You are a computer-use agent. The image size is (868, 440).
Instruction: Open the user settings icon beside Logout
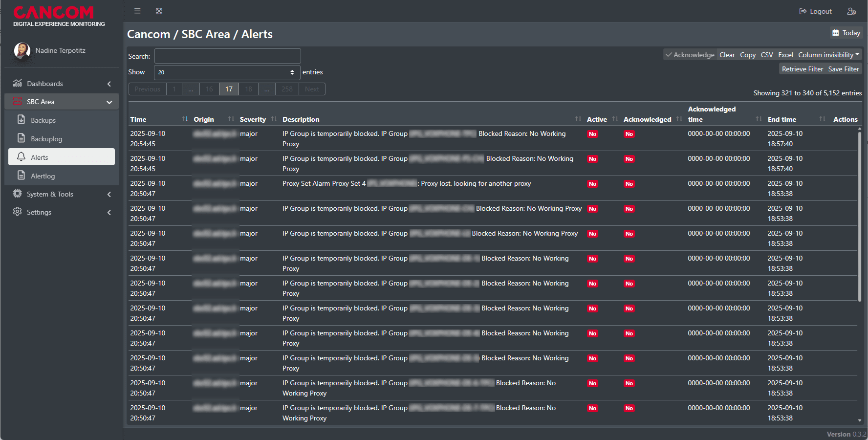click(x=851, y=11)
